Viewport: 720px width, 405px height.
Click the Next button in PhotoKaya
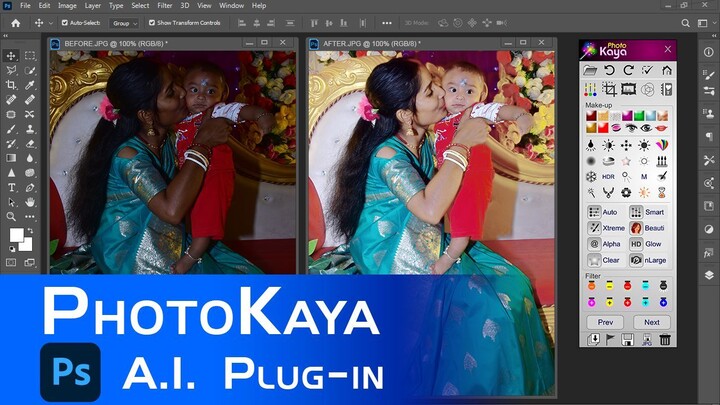pyautogui.click(x=652, y=322)
